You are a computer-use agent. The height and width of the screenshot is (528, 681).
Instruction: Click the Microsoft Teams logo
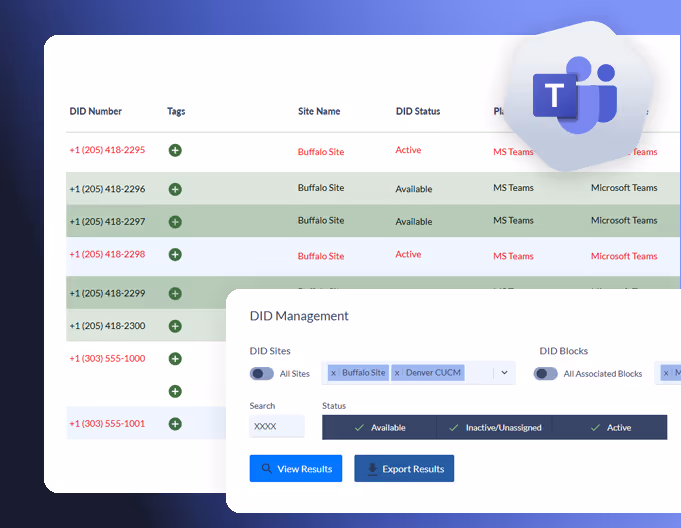tap(575, 95)
